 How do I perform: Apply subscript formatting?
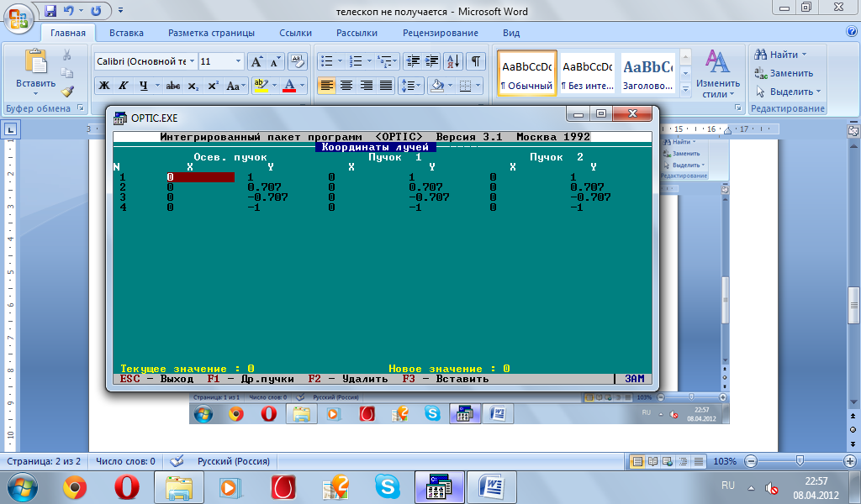[x=193, y=86]
